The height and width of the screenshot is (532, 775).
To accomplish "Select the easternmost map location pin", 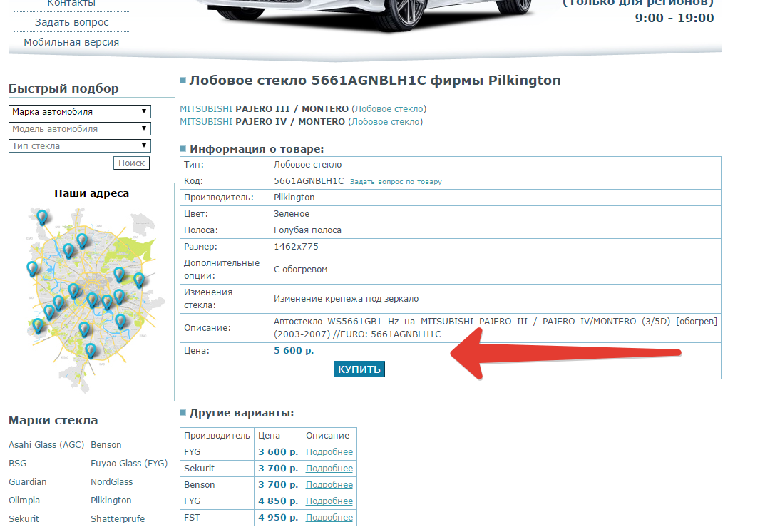I will [x=139, y=279].
